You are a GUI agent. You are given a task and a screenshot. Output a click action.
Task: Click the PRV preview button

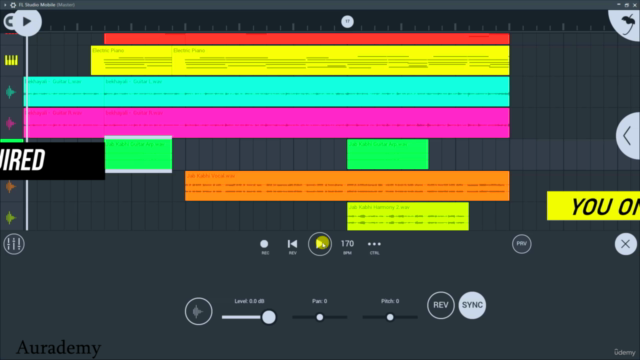coord(522,244)
